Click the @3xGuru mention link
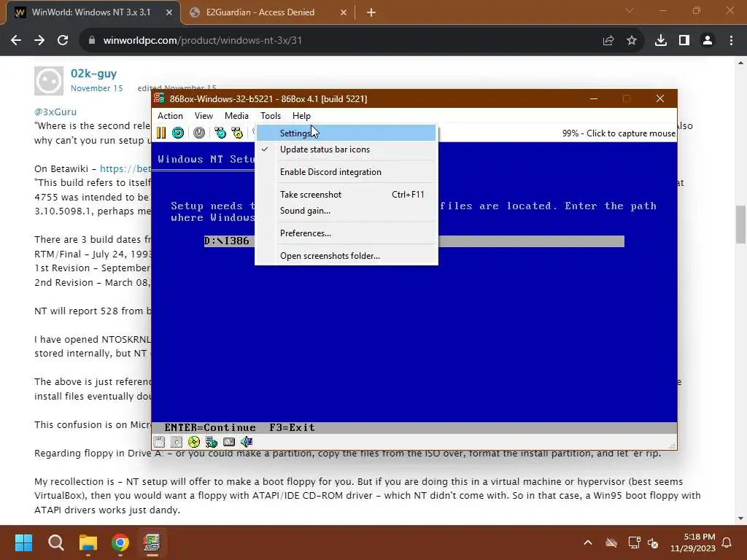This screenshot has height=560, width=747. point(55,112)
